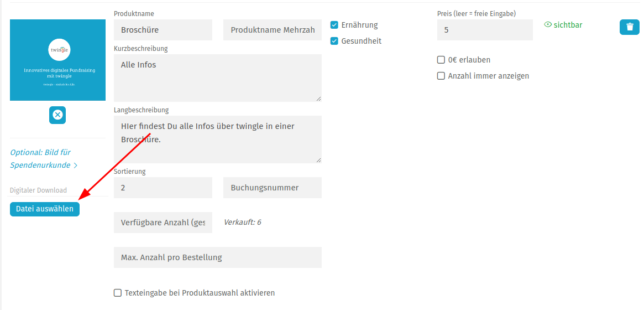Select the twingle brochure thumbnail image
The height and width of the screenshot is (310, 644).
coord(57,60)
